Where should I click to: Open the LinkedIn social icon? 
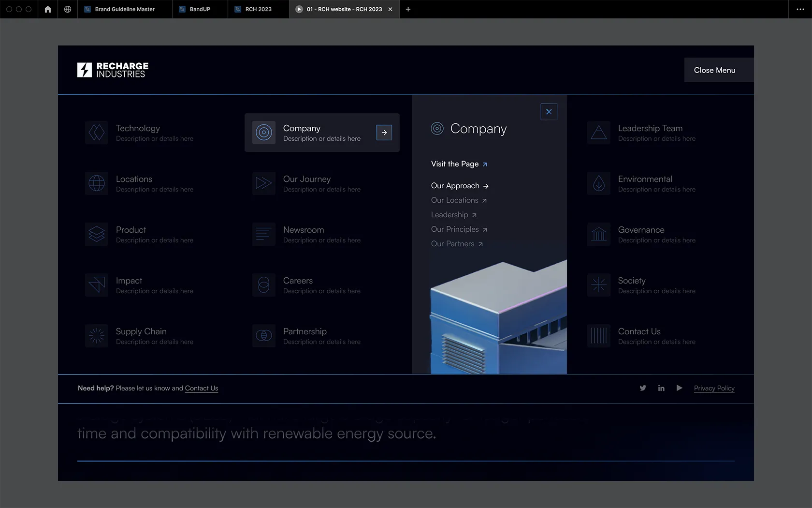point(661,388)
